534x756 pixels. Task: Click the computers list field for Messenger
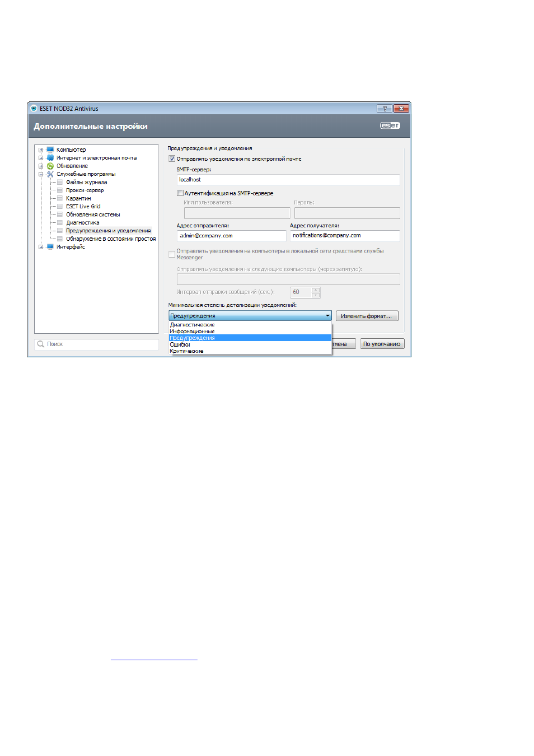288,279
